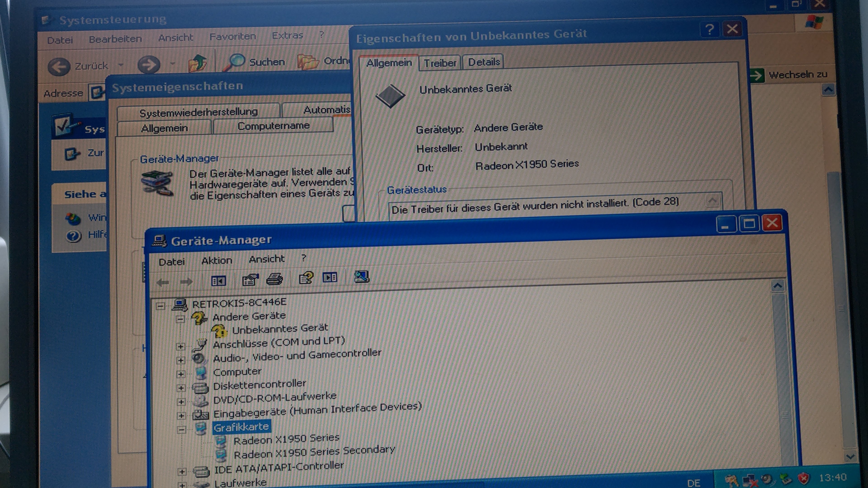Click the security shield icon in the tray
Image resolution: width=868 pixels, height=488 pixels.
804,478
